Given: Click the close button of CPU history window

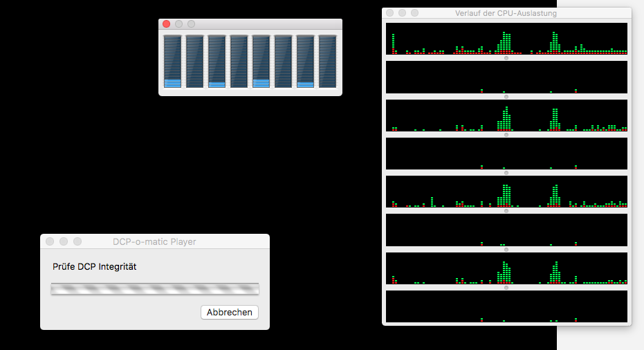Looking at the screenshot, I should click(x=390, y=12).
